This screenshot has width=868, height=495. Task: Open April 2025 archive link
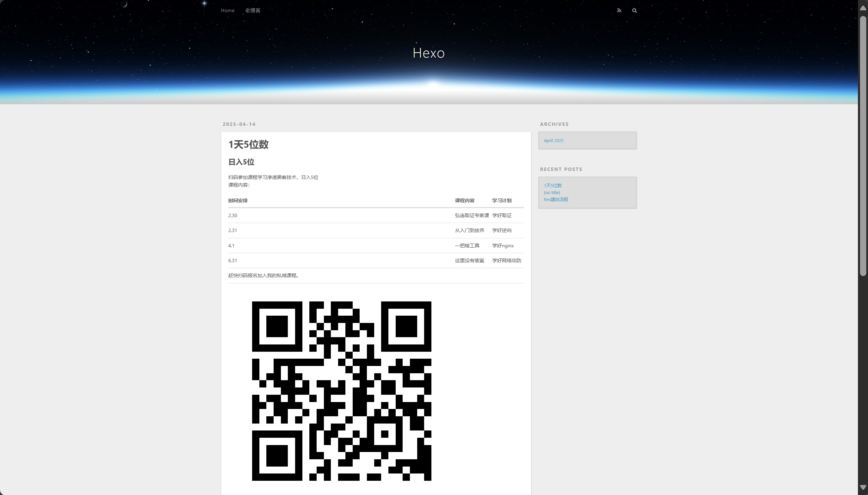point(553,140)
